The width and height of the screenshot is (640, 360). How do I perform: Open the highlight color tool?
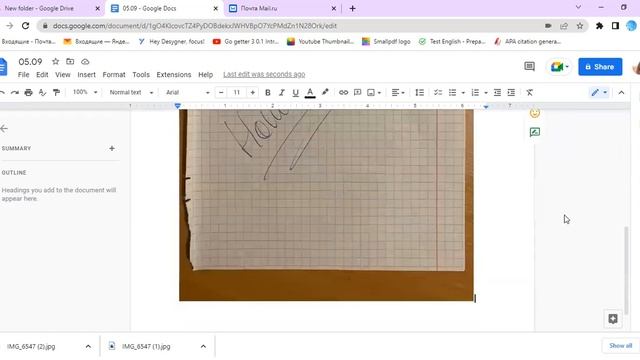point(325,93)
